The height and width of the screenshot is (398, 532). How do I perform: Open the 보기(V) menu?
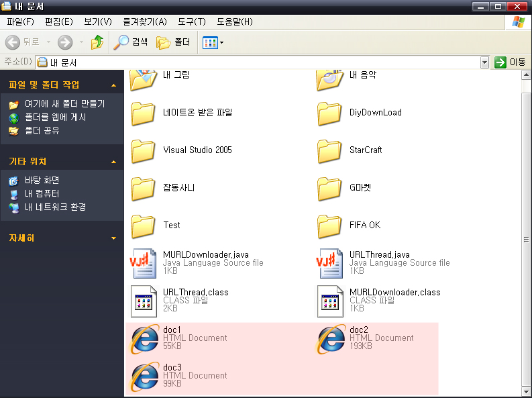[98, 22]
